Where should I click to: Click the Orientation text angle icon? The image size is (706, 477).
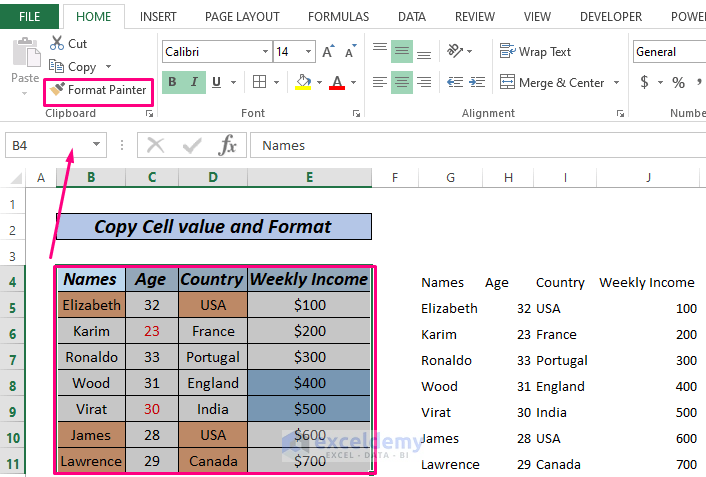(x=456, y=51)
